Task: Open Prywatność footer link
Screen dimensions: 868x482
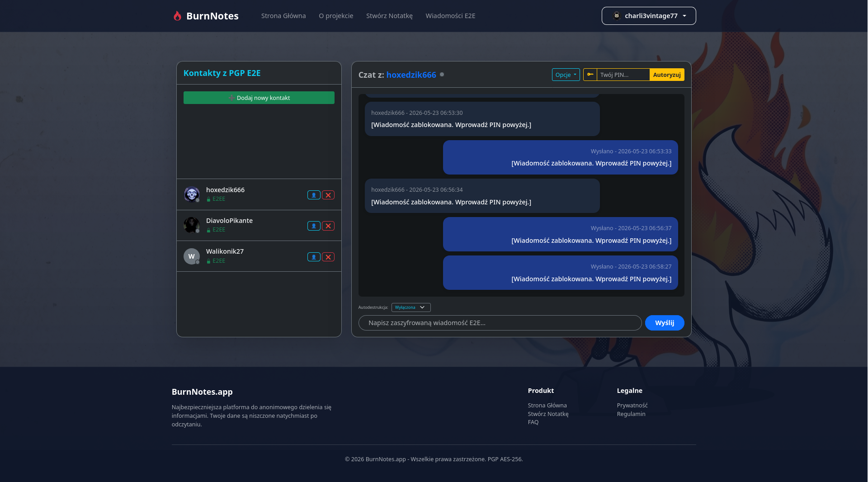Action: 632,406
